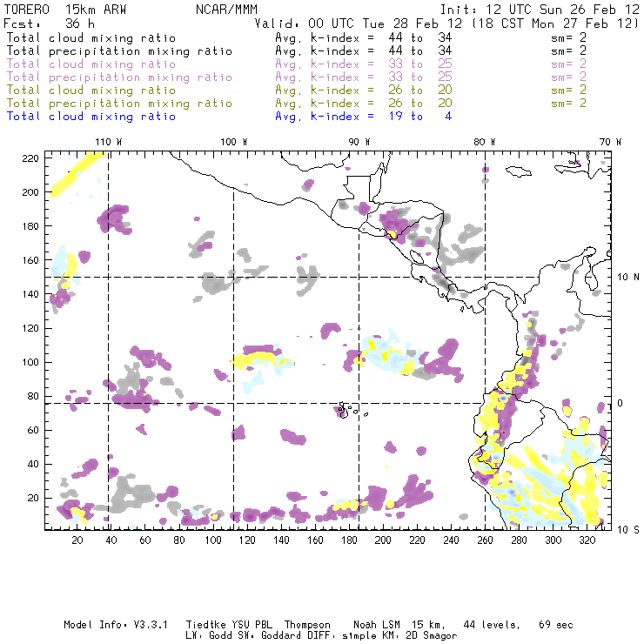Click the "TORERO 15km ARW" title text

[65, 10]
